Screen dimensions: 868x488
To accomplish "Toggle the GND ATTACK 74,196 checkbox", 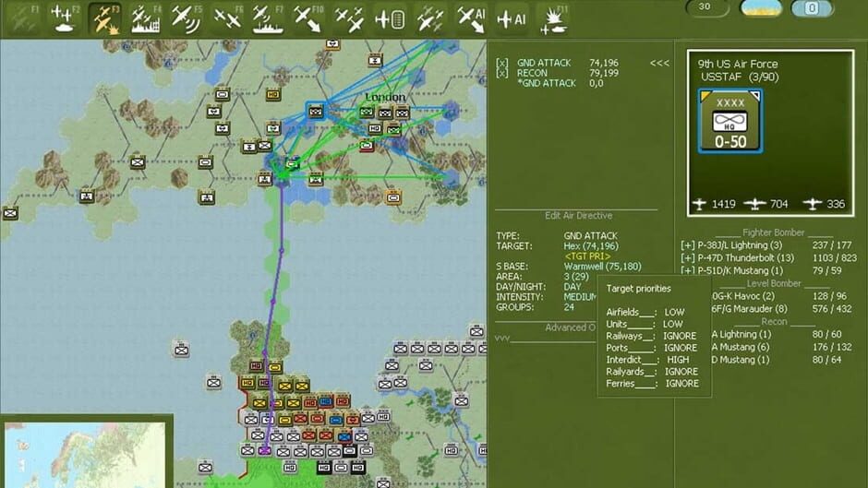I will coord(501,63).
